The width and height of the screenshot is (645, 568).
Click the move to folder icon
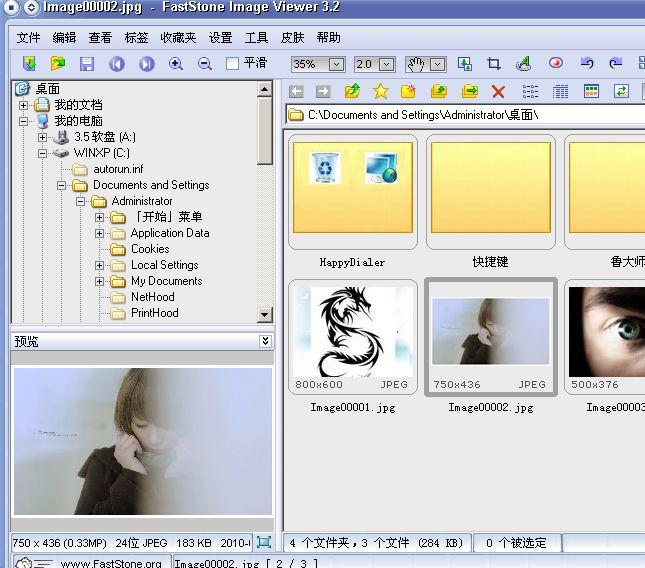469,91
